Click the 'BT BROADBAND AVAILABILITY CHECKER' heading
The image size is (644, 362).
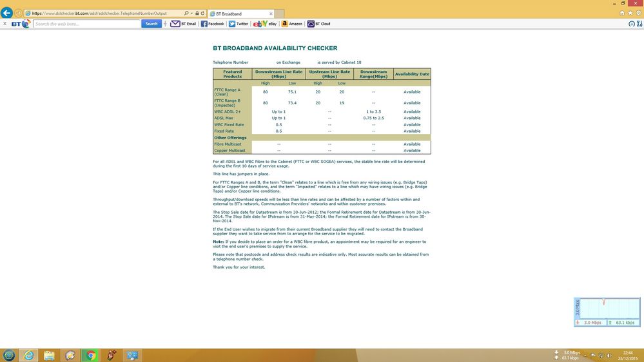(275, 48)
